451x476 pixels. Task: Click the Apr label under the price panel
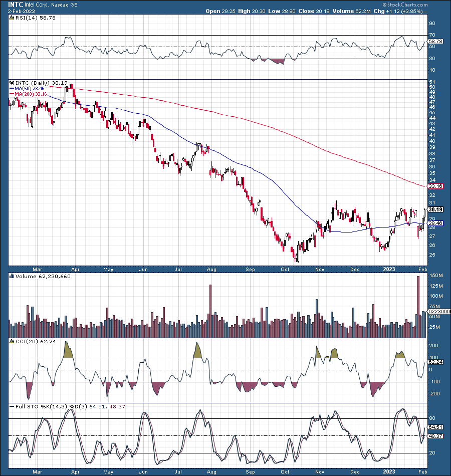[75, 269]
